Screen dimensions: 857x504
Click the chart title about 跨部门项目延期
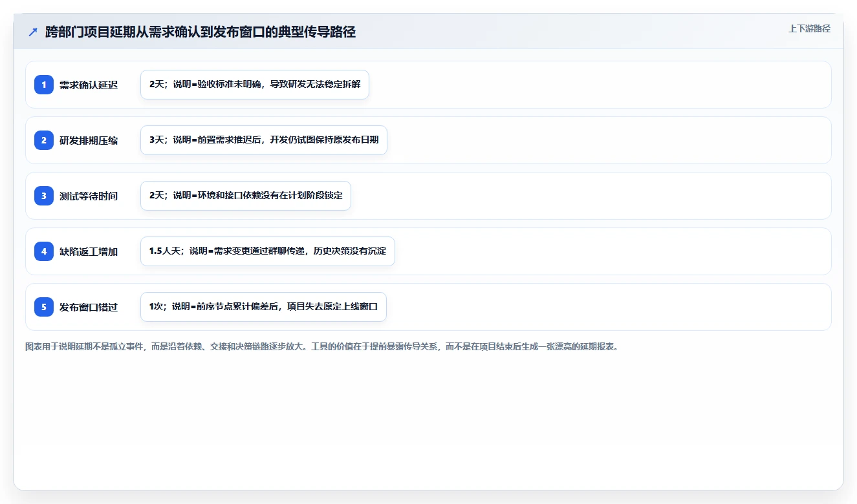[201, 32]
